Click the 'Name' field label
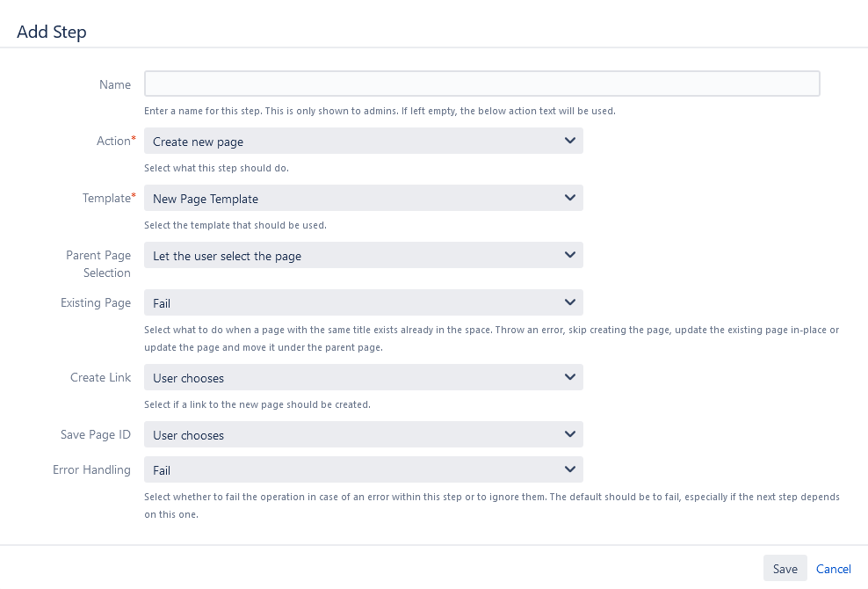Viewport: 868px width, 589px height. pos(115,85)
